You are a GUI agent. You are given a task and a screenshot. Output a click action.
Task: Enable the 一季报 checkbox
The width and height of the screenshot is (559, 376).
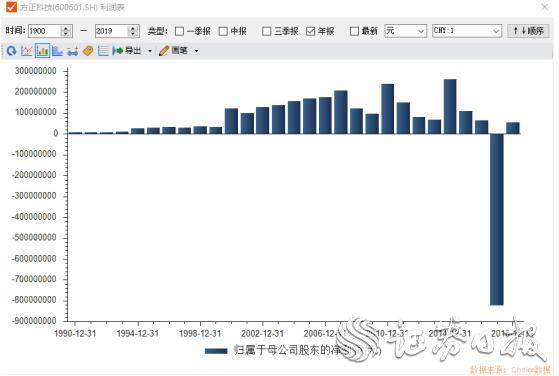tap(180, 31)
